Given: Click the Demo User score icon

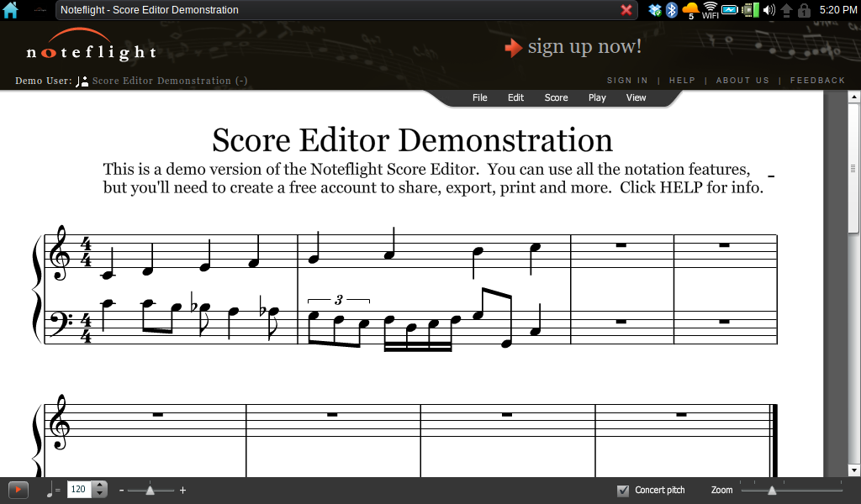Looking at the screenshot, I should pyautogui.click(x=82, y=81).
